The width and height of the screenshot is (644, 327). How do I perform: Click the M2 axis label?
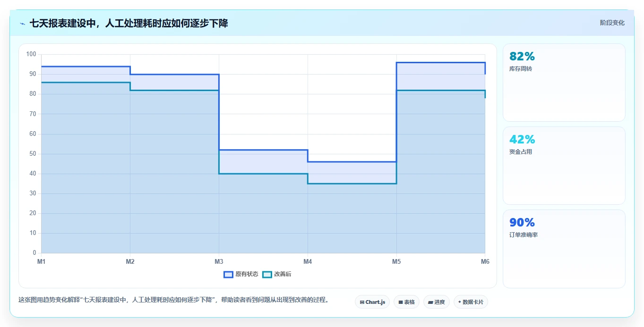130,261
